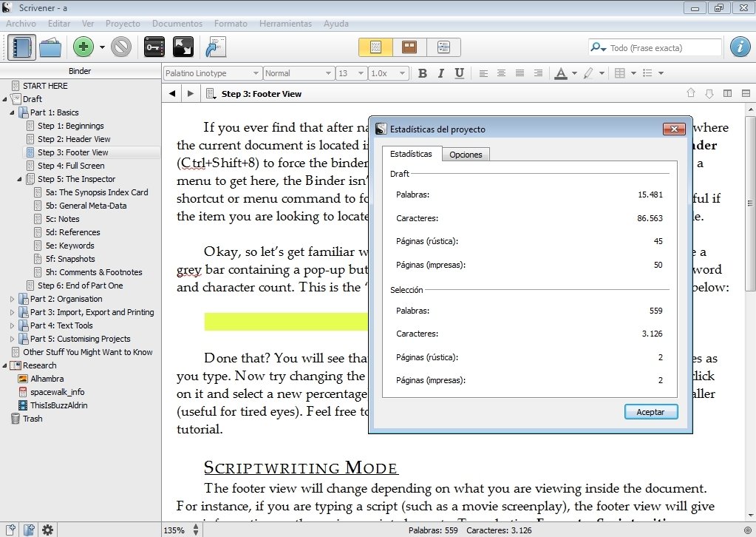The width and height of the screenshot is (756, 537).
Task: Select the Estadísticas tab
Action: (x=411, y=154)
